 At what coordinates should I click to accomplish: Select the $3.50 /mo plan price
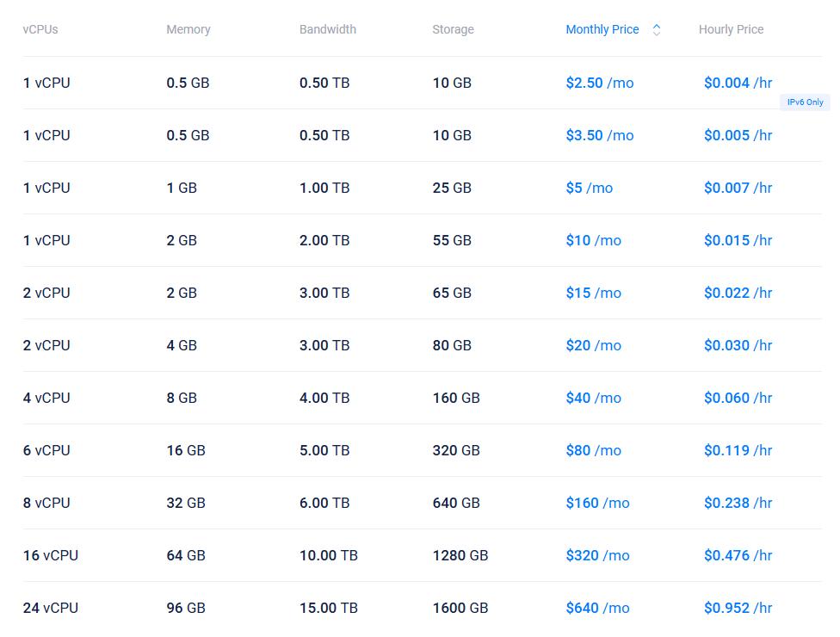coord(599,135)
